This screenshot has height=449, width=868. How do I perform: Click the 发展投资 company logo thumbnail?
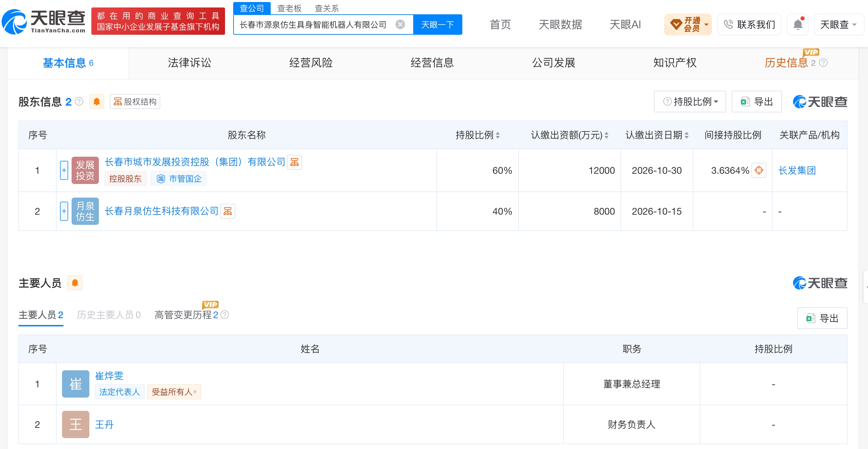click(85, 170)
